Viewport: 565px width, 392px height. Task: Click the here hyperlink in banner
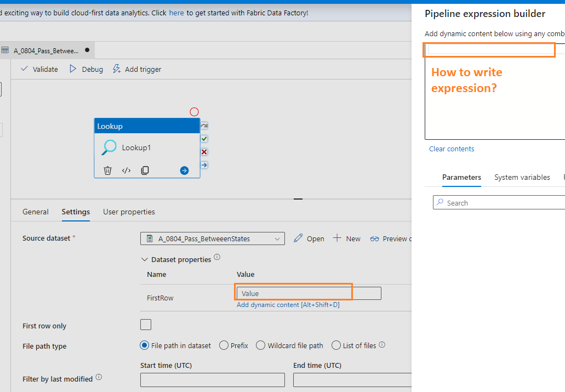tap(176, 13)
